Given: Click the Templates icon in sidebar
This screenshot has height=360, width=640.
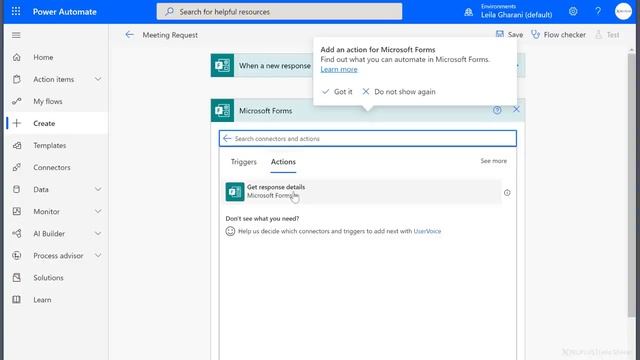Looking at the screenshot, I should [x=17, y=145].
